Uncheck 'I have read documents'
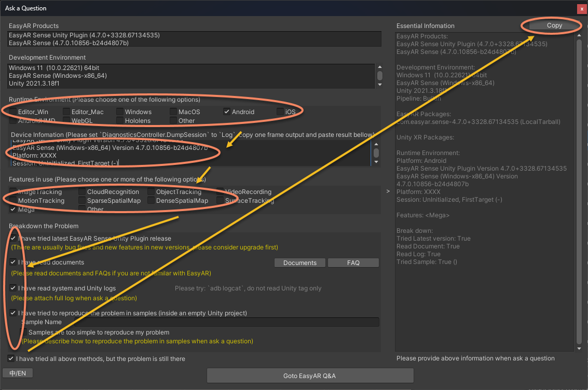 (x=13, y=262)
